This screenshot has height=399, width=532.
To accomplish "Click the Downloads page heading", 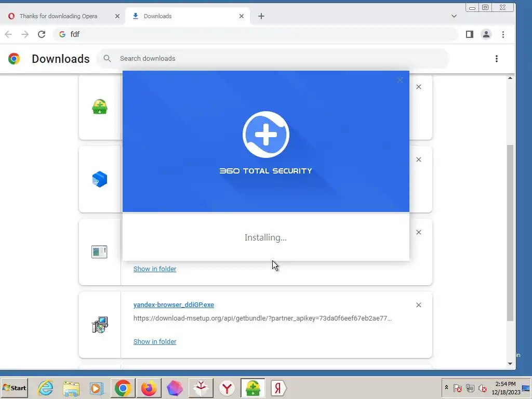I will pyautogui.click(x=61, y=59).
